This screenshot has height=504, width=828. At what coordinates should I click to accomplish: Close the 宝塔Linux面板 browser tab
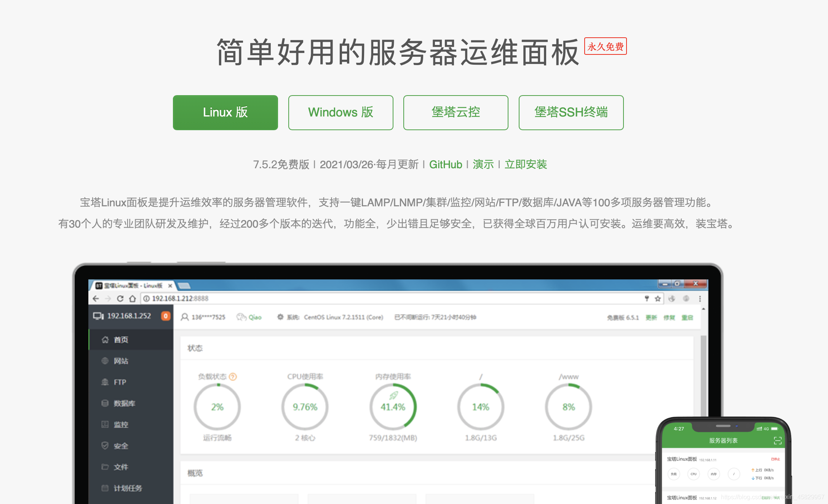click(170, 285)
